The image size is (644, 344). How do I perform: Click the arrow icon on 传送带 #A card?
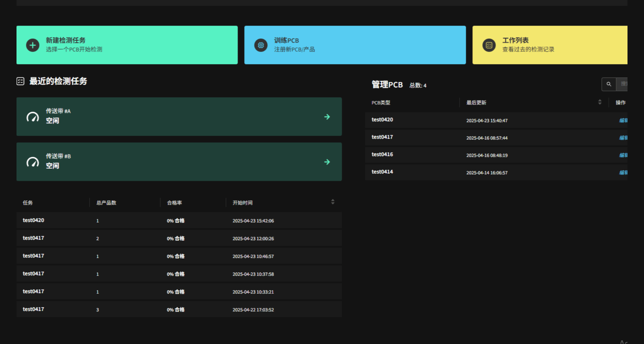pos(327,117)
